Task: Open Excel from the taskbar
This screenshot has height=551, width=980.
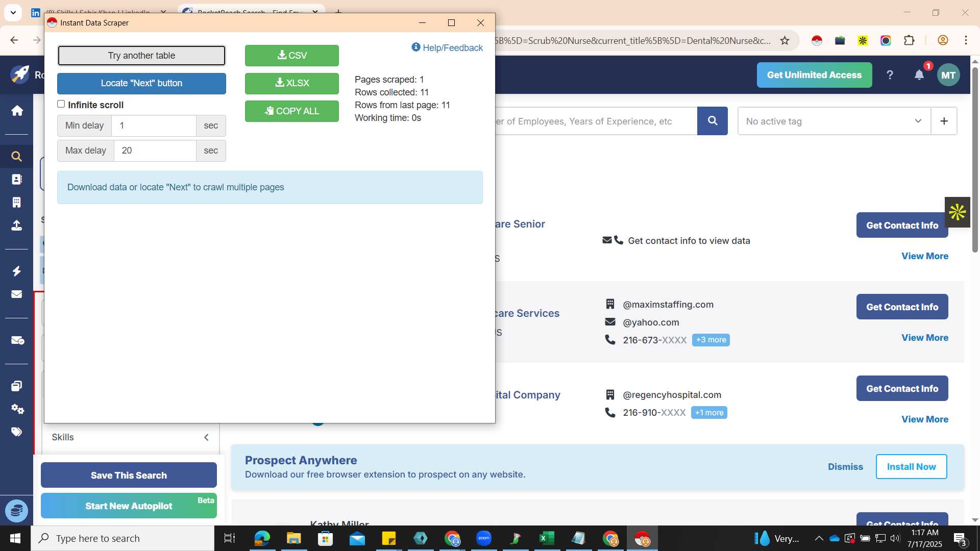Action: point(547,538)
